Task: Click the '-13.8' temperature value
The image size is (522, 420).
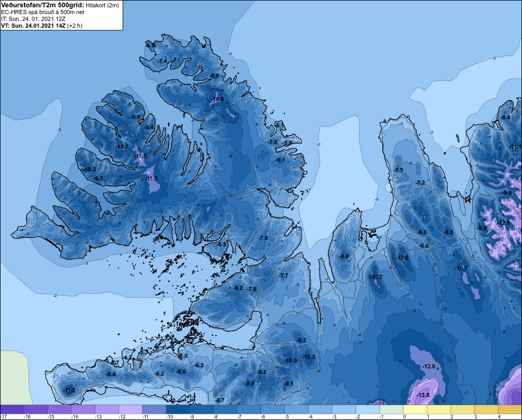Action: pos(423,395)
